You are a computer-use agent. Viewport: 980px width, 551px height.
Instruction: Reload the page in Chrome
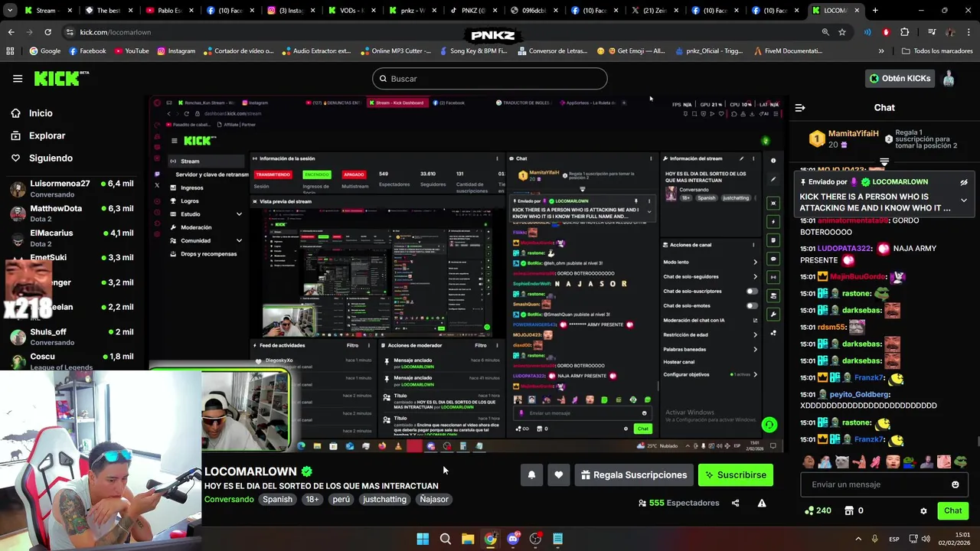47,32
